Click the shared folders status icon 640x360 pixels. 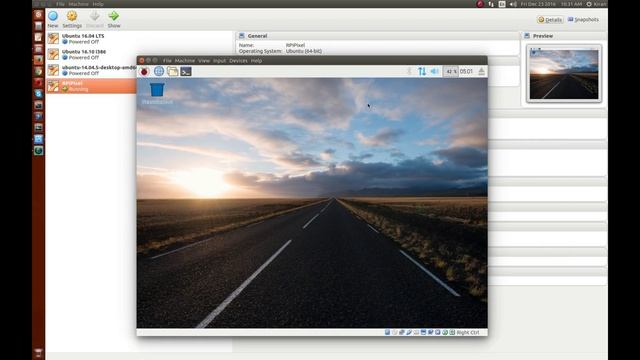[416, 332]
